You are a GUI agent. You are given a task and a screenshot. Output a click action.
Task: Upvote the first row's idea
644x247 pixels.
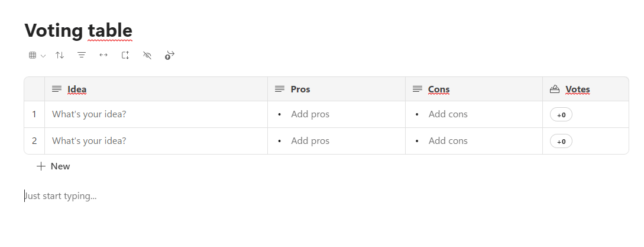(561, 115)
